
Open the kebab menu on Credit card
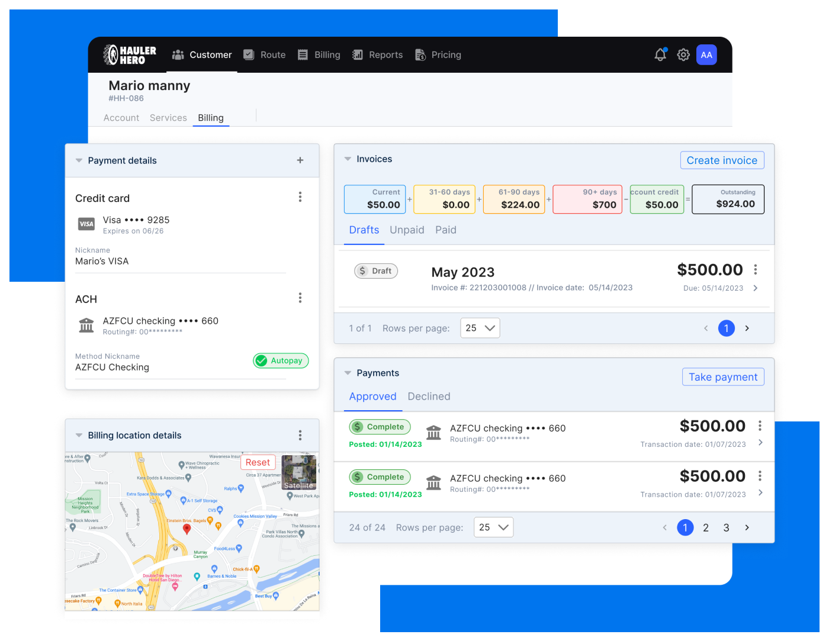tap(300, 197)
